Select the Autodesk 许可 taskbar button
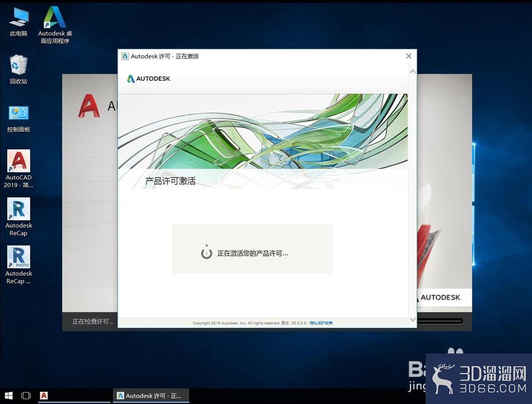This screenshot has width=532, height=404. [x=151, y=395]
